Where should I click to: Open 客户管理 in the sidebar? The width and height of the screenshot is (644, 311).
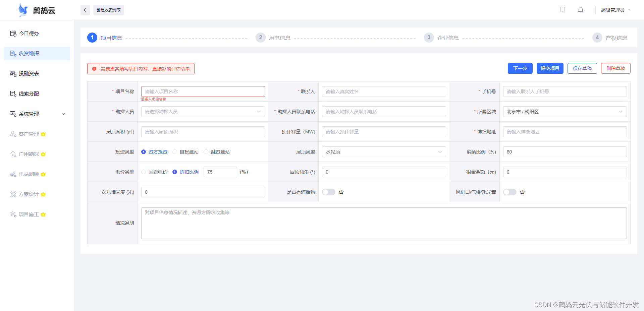tap(37, 134)
